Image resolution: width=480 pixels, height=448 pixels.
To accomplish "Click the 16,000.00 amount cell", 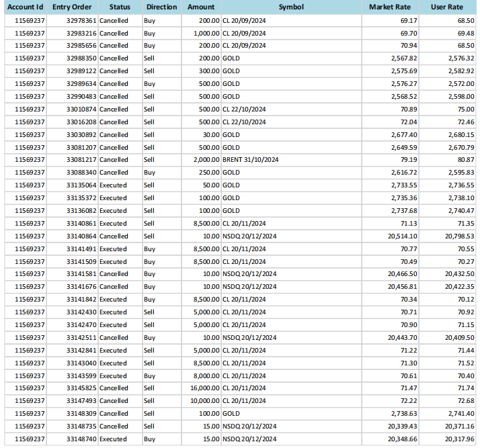I will click(x=204, y=388).
